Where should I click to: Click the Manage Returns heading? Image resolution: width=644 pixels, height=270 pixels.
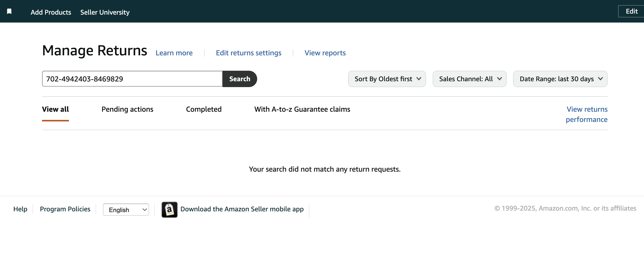[x=95, y=50]
